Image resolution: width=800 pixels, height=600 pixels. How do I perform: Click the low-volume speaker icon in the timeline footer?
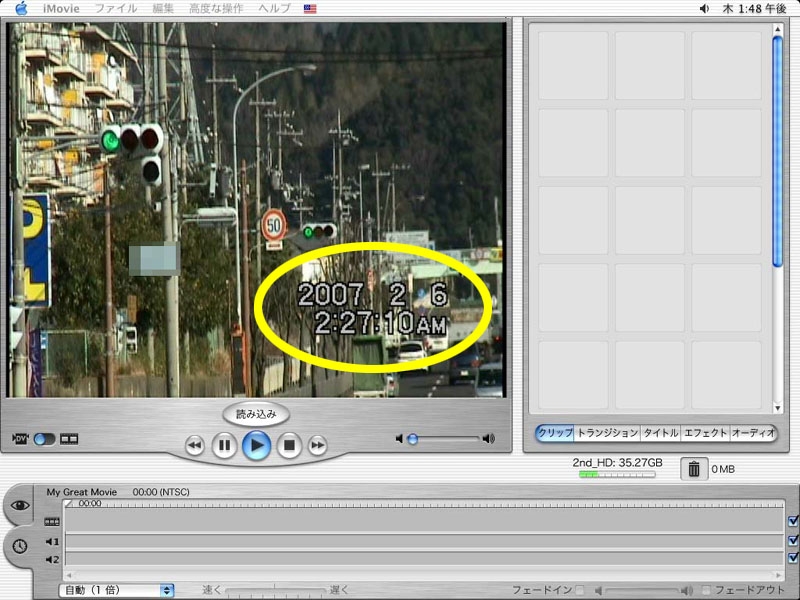(x=598, y=591)
